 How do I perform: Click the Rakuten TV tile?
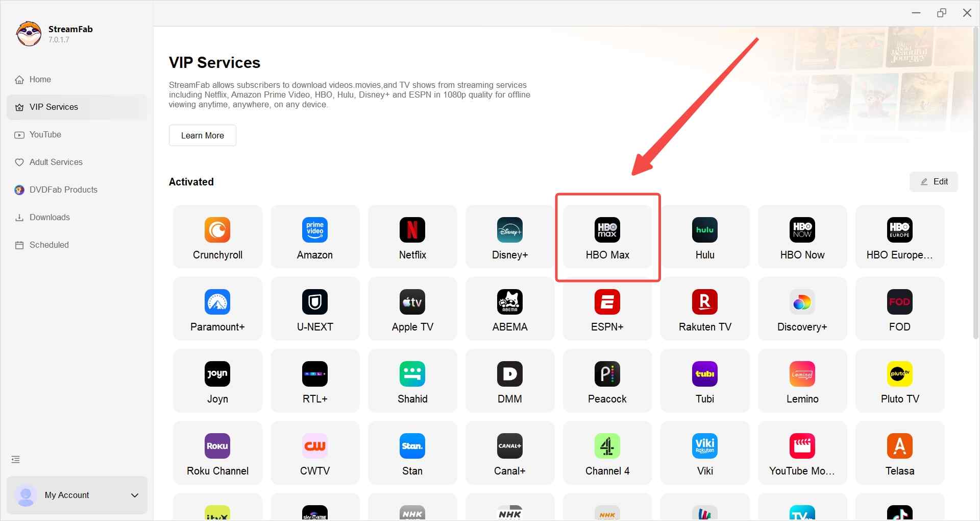point(704,309)
